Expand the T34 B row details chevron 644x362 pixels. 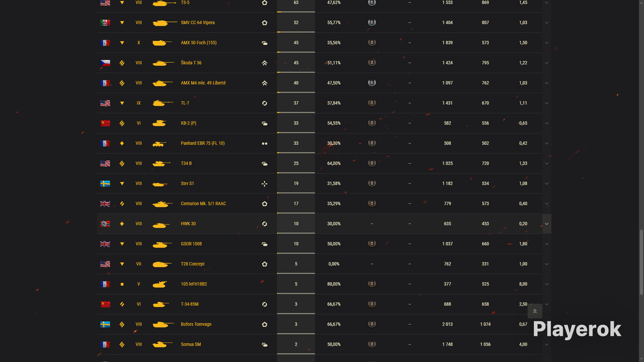(547, 164)
